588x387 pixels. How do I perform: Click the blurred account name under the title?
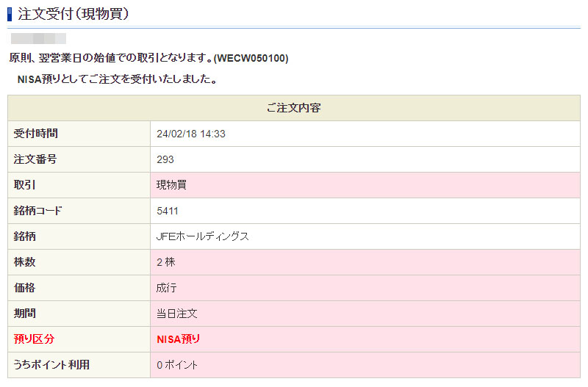(x=38, y=38)
